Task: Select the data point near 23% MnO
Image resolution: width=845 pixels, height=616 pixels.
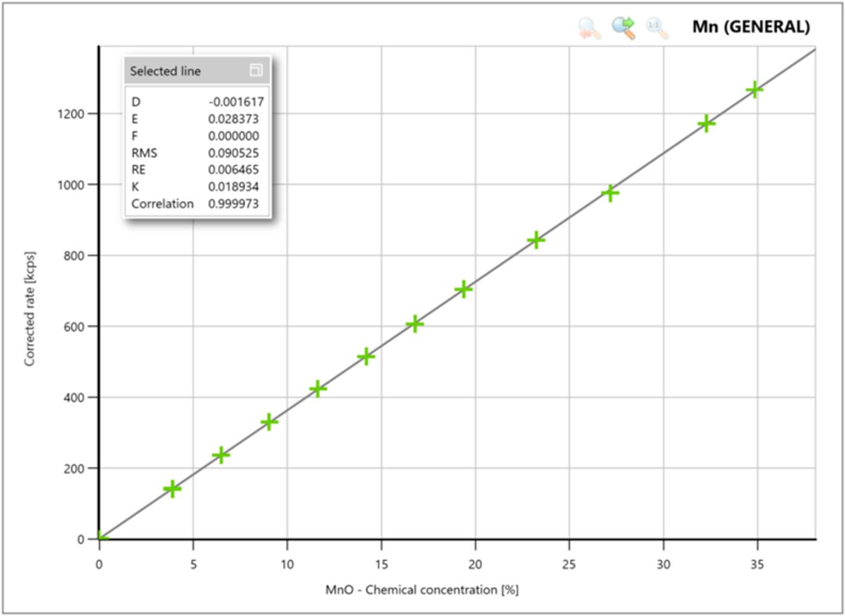Action: (x=536, y=240)
